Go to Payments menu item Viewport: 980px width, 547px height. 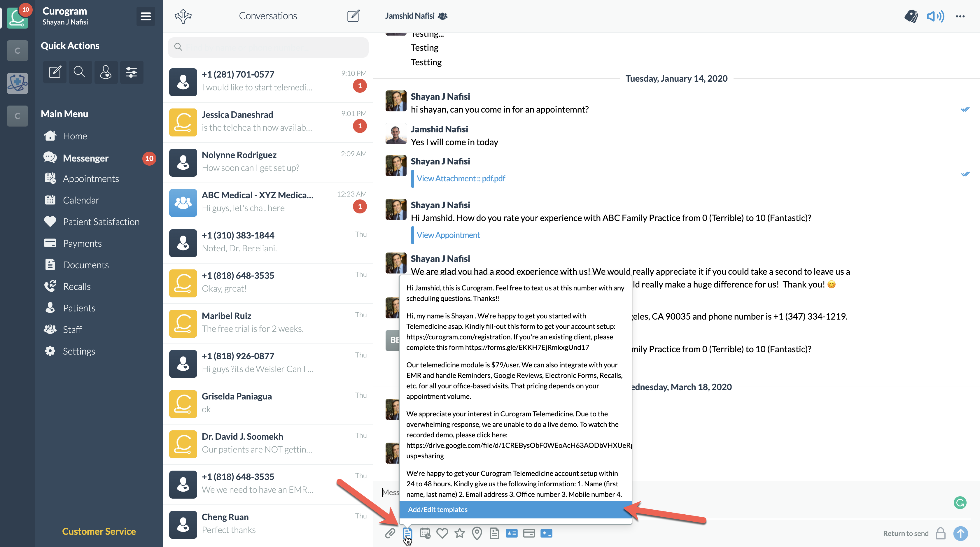pos(82,243)
